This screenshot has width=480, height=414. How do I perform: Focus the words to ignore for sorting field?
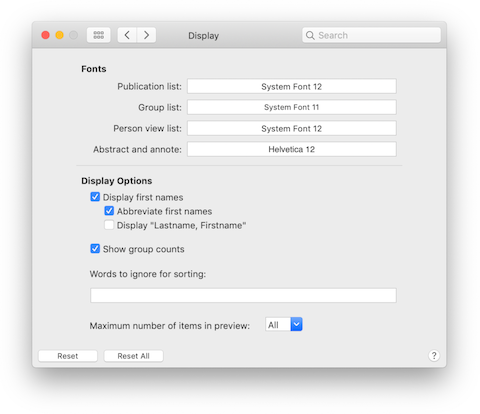(x=243, y=295)
